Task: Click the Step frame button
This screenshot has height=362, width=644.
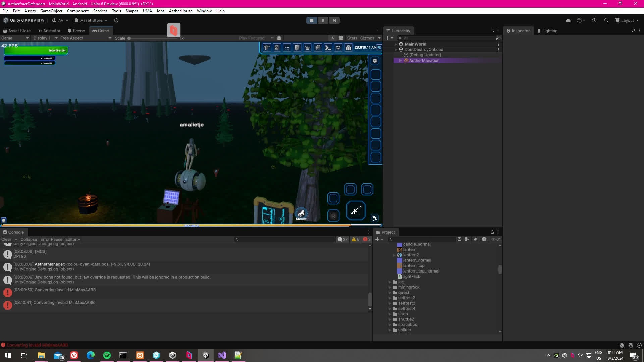Action: [334, 20]
